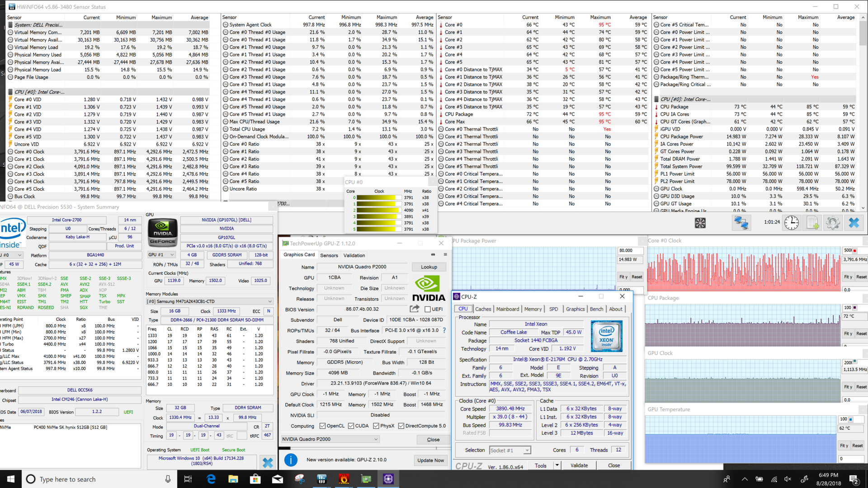Switch to Validation tab in GPU-Z
The width and height of the screenshot is (868, 488).
[354, 255]
